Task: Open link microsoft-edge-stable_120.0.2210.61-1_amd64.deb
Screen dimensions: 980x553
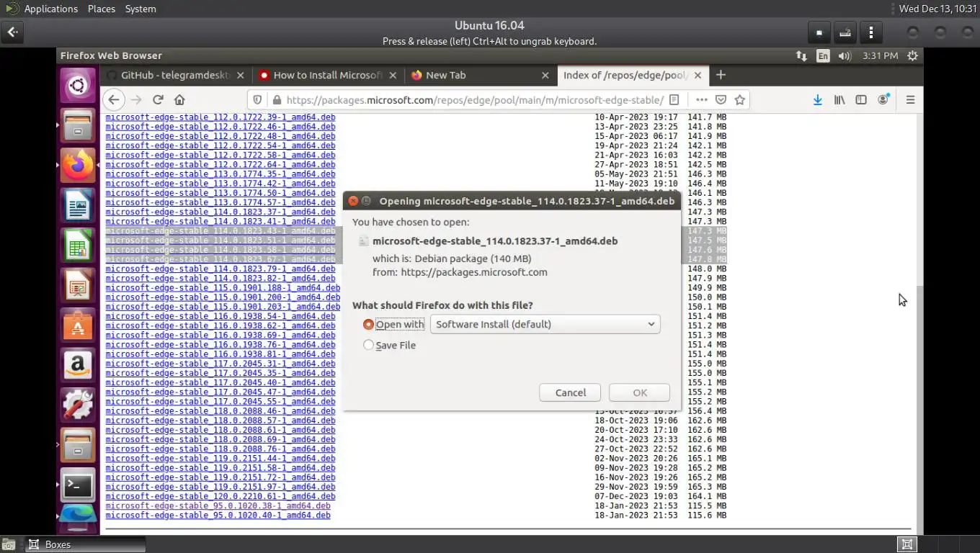Action: 220,496
